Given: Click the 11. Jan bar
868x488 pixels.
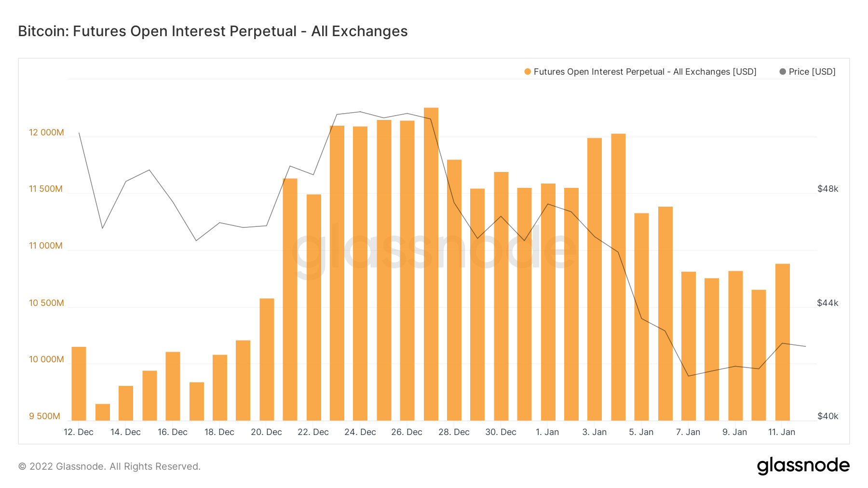Looking at the screenshot, I should 782,342.
